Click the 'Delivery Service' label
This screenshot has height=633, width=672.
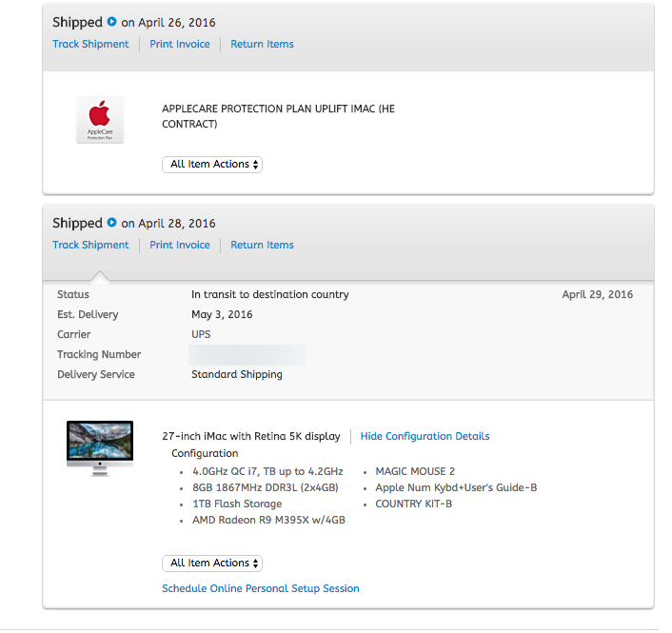[96, 375]
